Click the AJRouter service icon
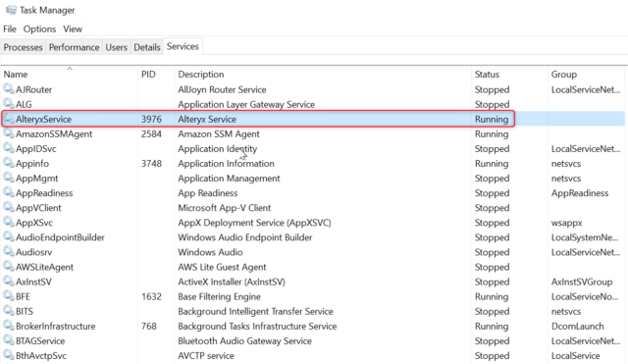Image resolution: width=628 pixels, height=364 pixels. pyautogui.click(x=9, y=89)
